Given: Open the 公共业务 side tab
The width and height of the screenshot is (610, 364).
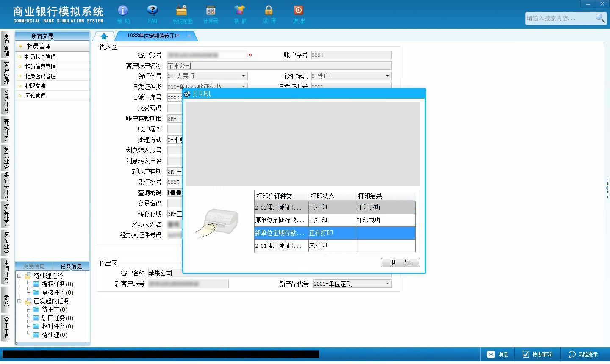Looking at the screenshot, I should [x=6, y=101].
